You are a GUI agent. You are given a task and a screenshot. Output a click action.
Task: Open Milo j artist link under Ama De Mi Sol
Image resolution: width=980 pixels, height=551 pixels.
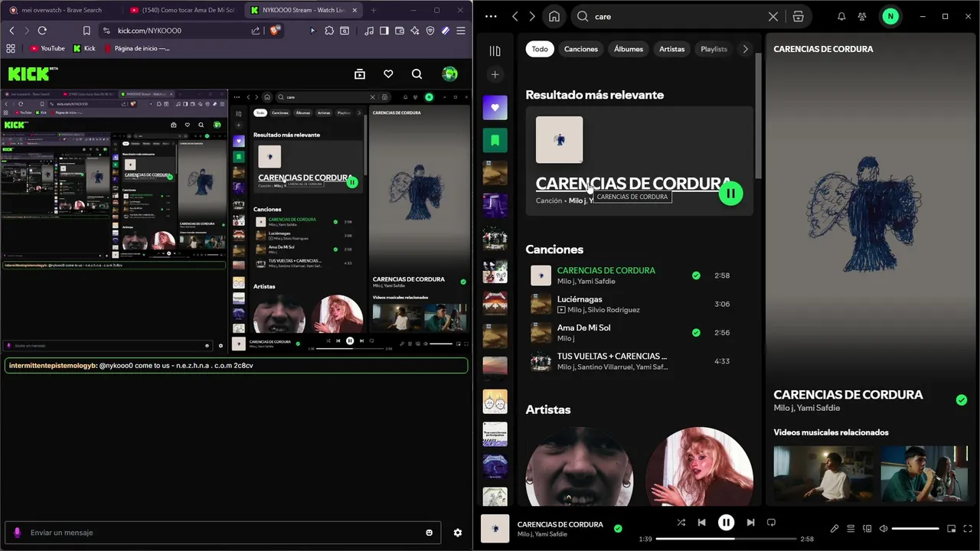tap(566, 338)
